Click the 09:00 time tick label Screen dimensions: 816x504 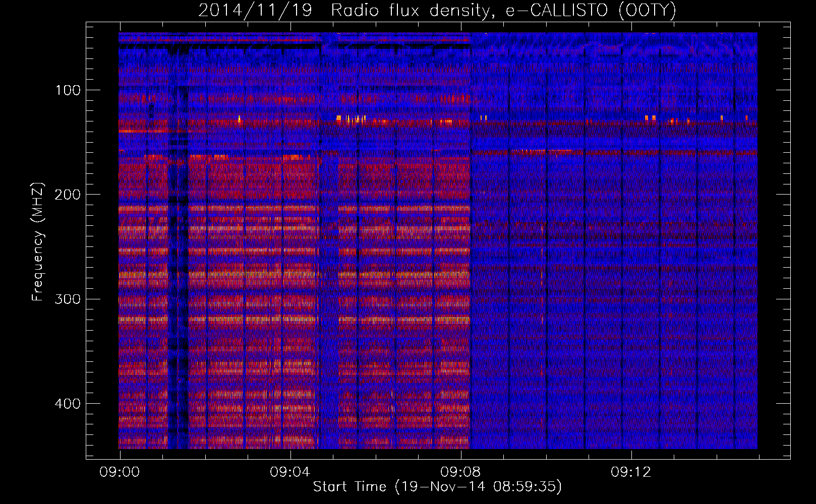click(x=120, y=472)
